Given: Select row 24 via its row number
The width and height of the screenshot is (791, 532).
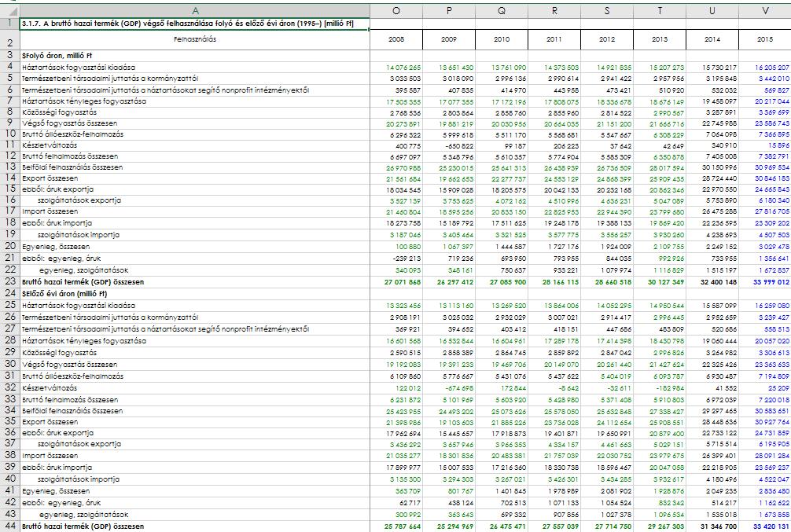Looking at the screenshot, I should (9, 293).
